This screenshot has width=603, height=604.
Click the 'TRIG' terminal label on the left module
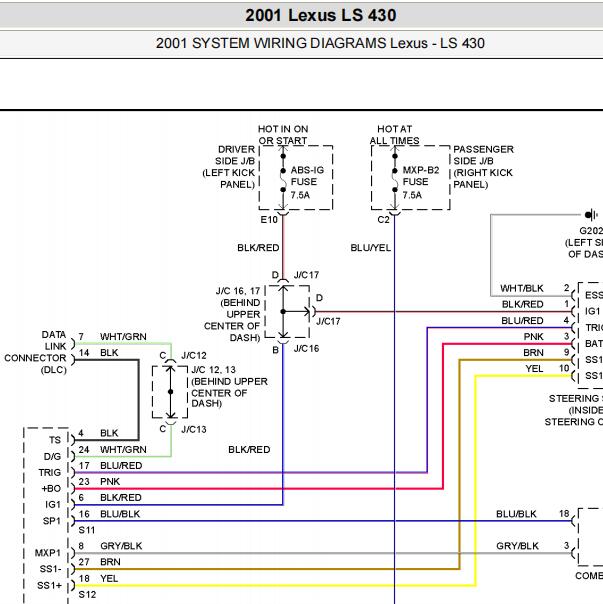(x=49, y=472)
